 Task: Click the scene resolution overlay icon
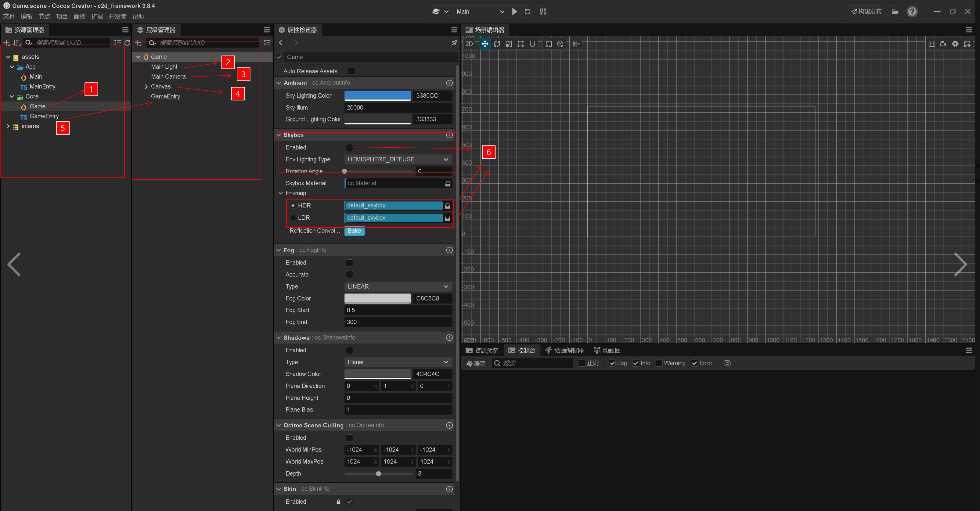click(x=932, y=44)
